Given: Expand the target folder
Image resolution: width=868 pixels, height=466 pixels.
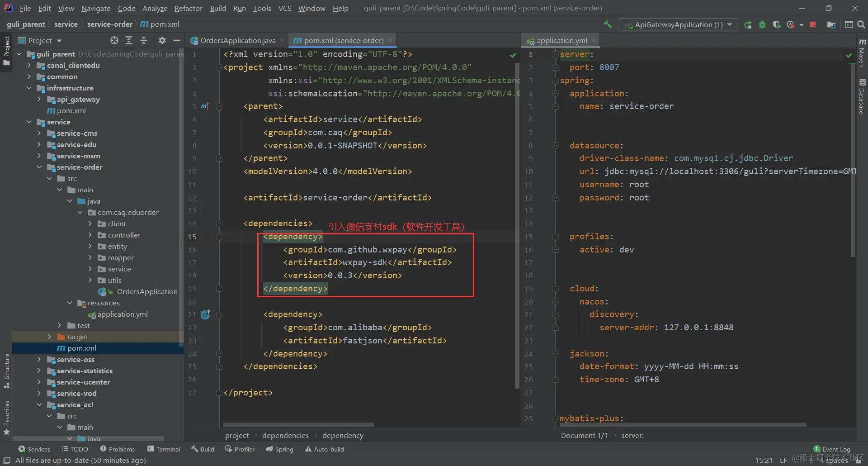Looking at the screenshot, I should [49, 337].
